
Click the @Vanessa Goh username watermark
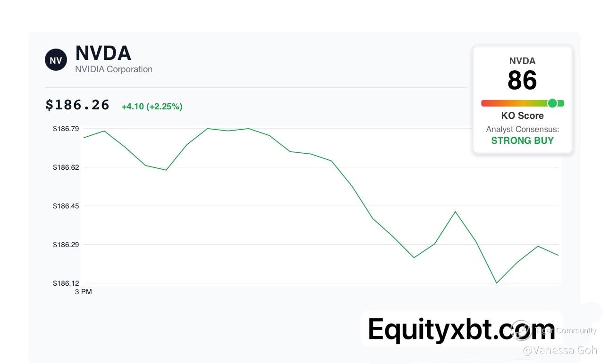[x=560, y=350]
